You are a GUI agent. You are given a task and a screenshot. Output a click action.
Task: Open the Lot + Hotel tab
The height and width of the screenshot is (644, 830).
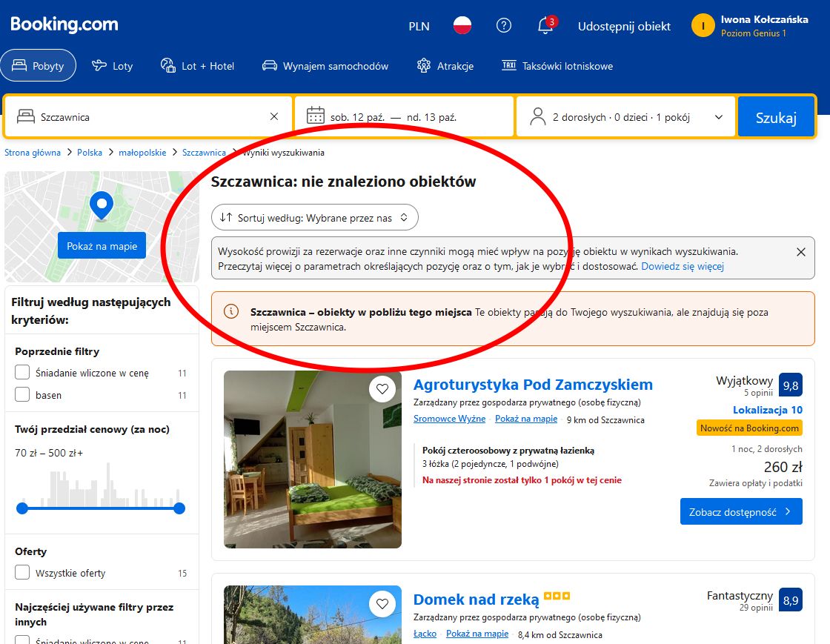197,66
